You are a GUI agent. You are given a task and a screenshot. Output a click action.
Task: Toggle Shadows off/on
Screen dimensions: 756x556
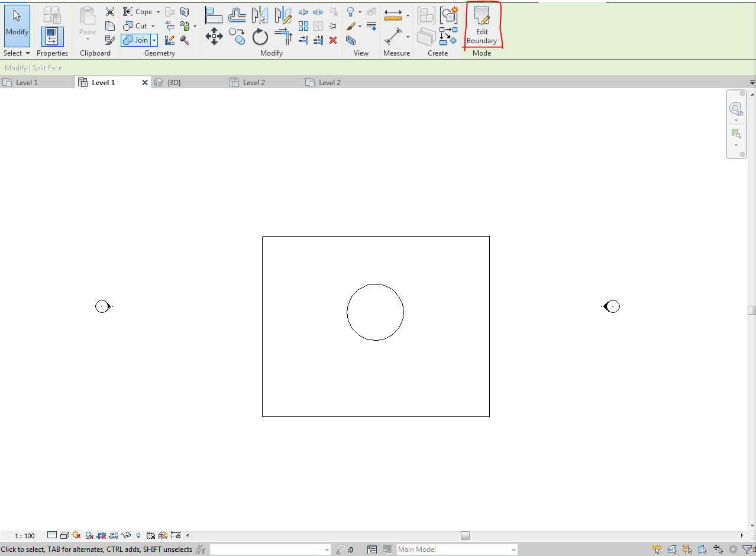[x=89, y=535]
